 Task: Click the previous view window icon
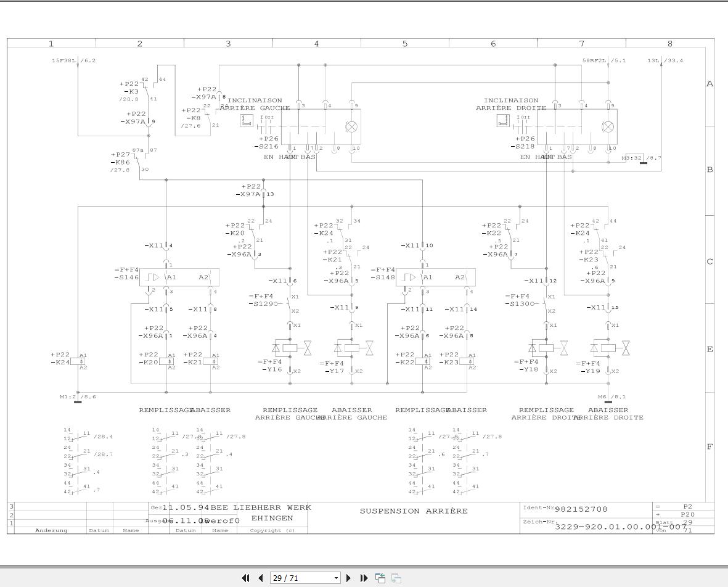(380, 578)
